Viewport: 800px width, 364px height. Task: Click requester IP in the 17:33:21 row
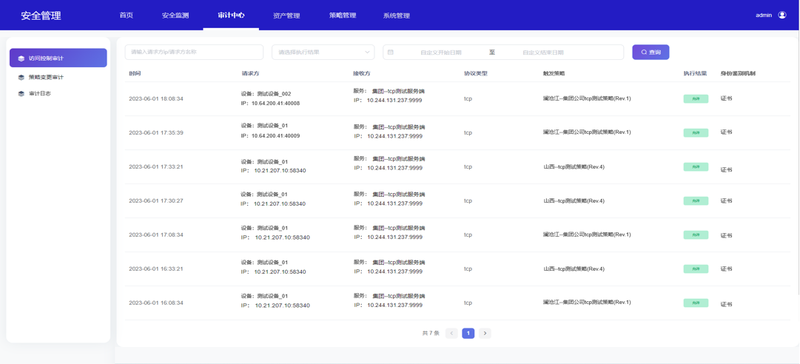pyautogui.click(x=280, y=171)
